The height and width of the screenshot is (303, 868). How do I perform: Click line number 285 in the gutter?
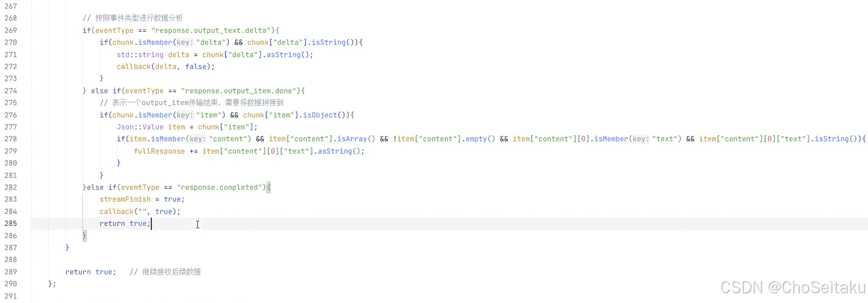tap(11, 224)
